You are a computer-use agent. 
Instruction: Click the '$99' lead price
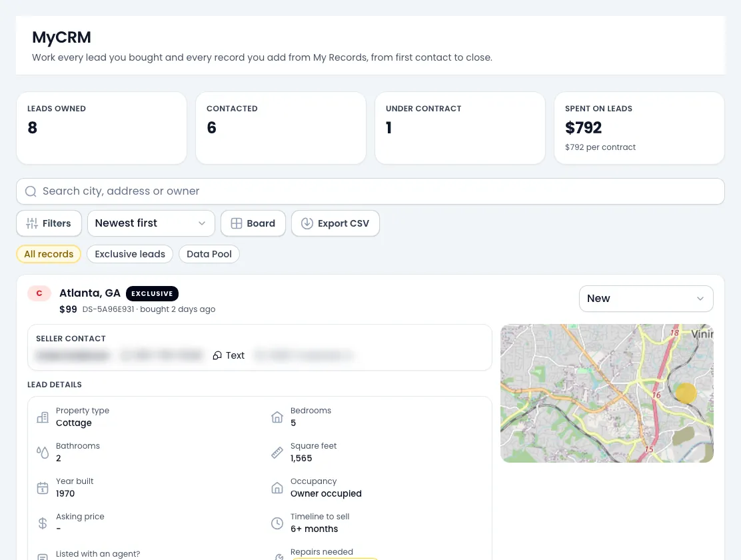click(68, 309)
